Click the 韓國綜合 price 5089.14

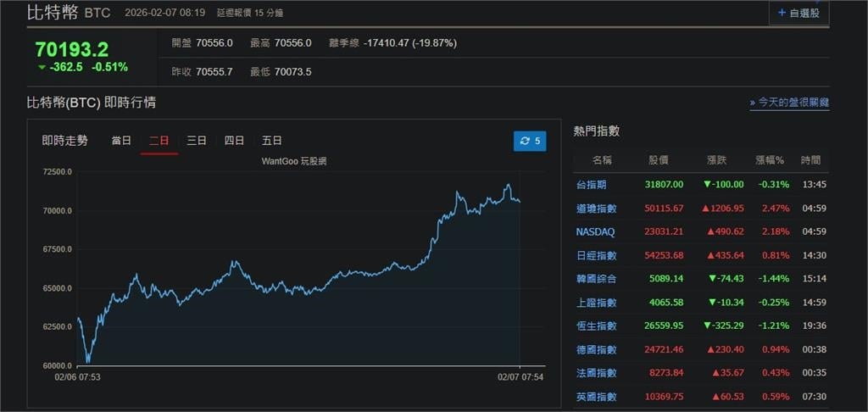(667, 279)
